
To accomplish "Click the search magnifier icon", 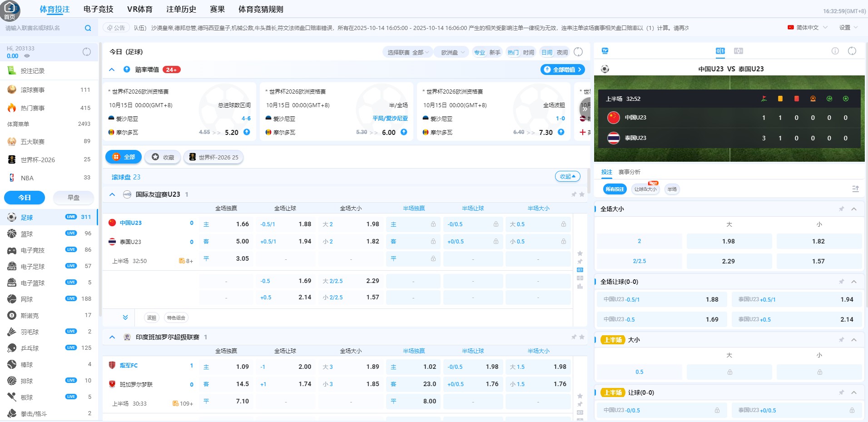I will 87,27.
